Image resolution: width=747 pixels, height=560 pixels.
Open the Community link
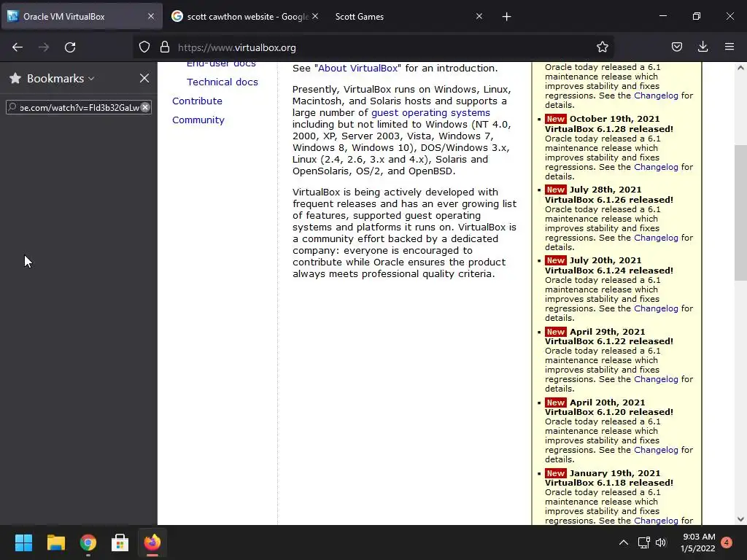[x=198, y=120]
